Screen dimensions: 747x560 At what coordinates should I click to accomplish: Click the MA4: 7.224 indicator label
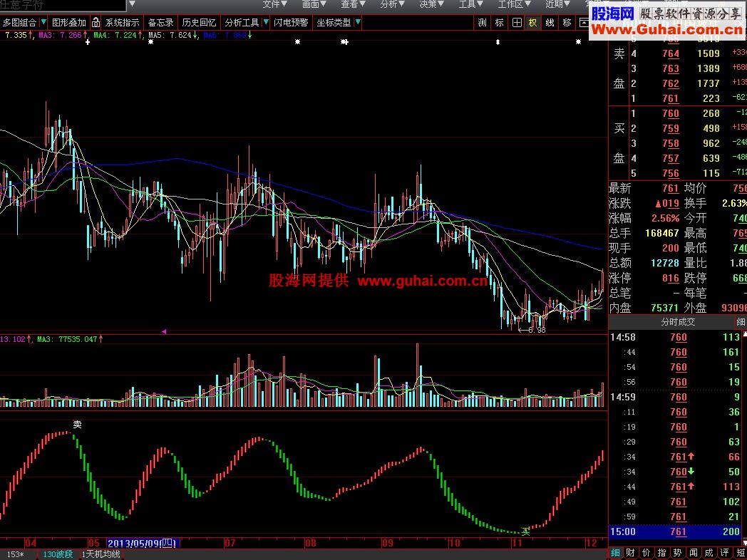click(x=118, y=35)
